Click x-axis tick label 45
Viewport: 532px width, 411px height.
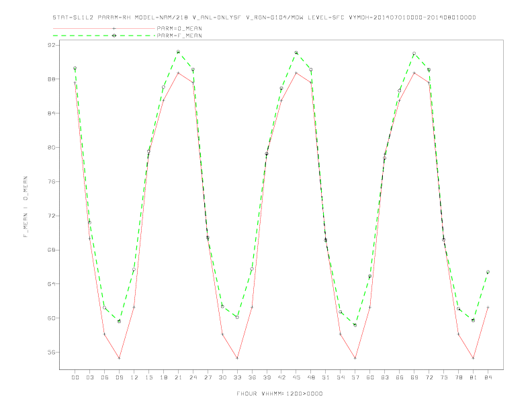point(296,377)
